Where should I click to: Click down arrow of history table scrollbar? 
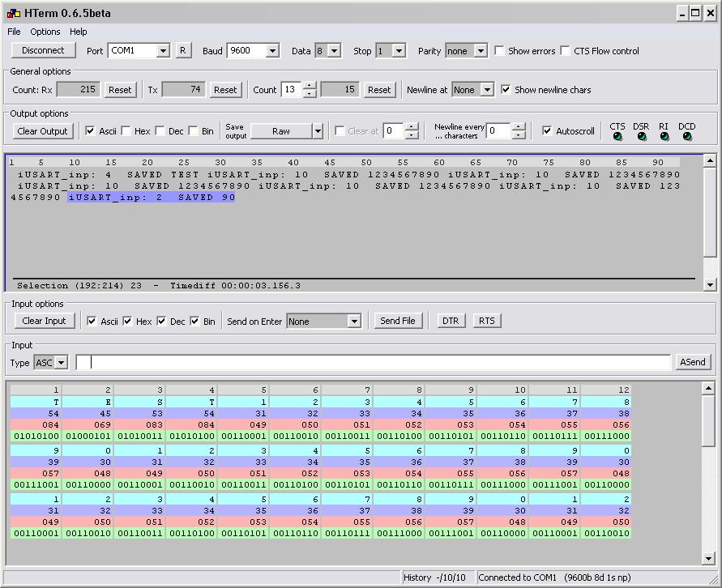point(709,559)
